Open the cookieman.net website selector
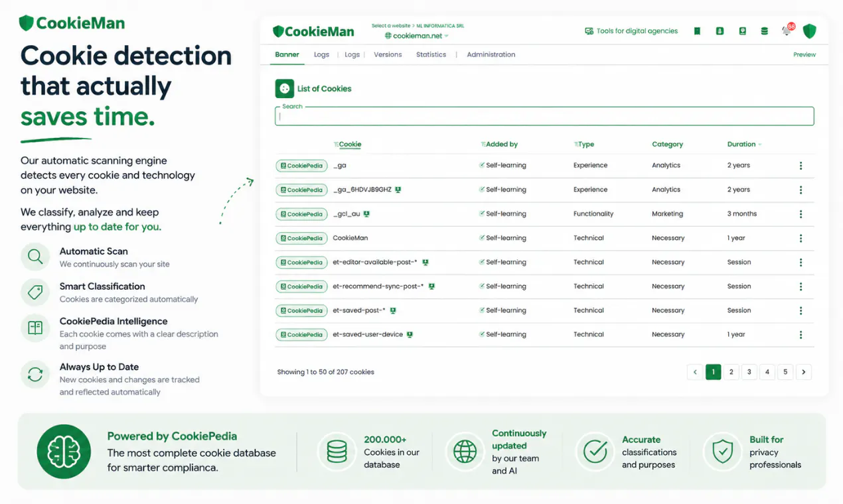 click(416, 36)
